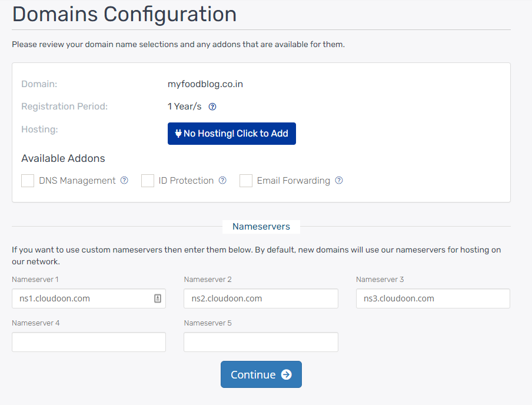Enable DNS Management addon checkbox
This screenshot has width=532, height=405.
tap(28, 181)
